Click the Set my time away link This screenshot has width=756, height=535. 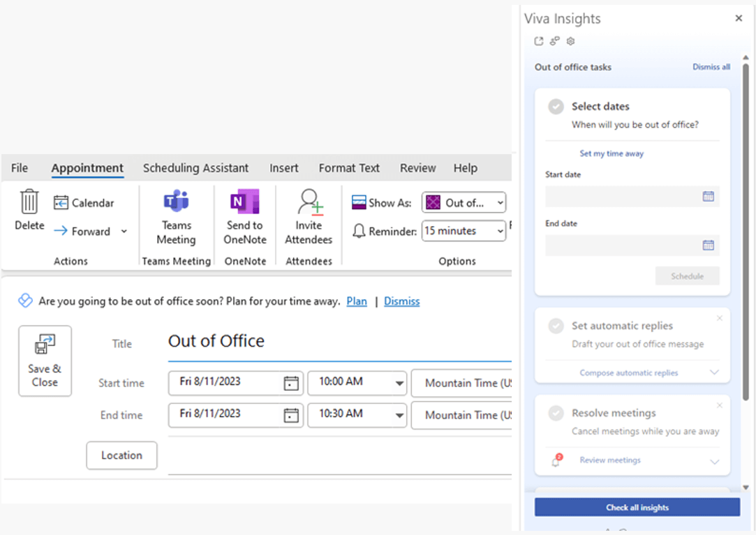(x=612, y=153)
